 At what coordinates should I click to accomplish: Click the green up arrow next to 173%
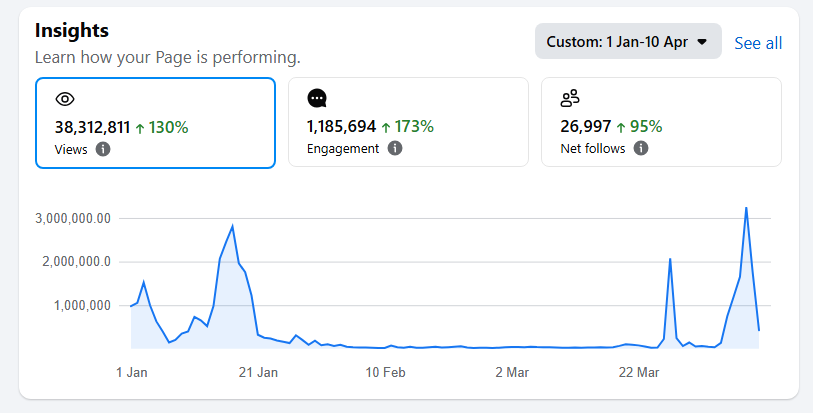386,127
